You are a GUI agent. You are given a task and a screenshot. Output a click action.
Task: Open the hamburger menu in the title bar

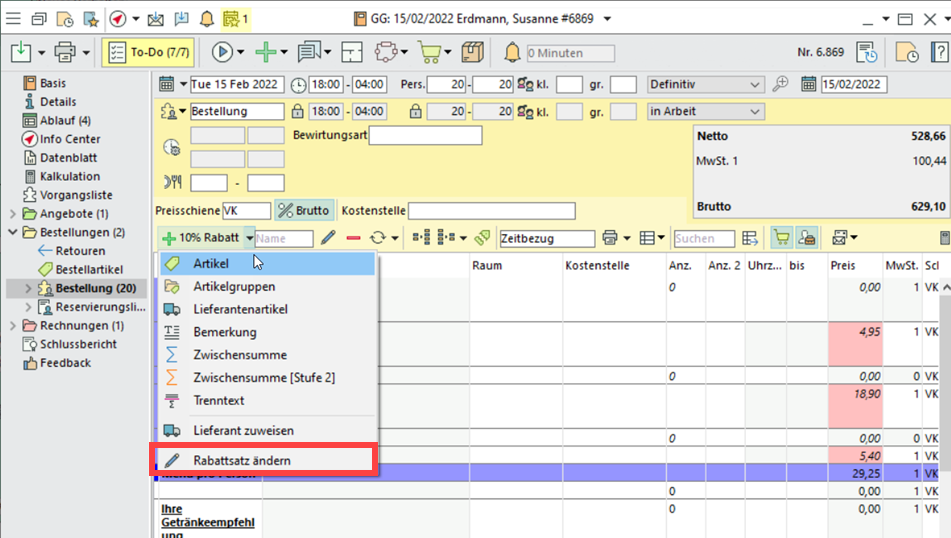tap(14, 18)
